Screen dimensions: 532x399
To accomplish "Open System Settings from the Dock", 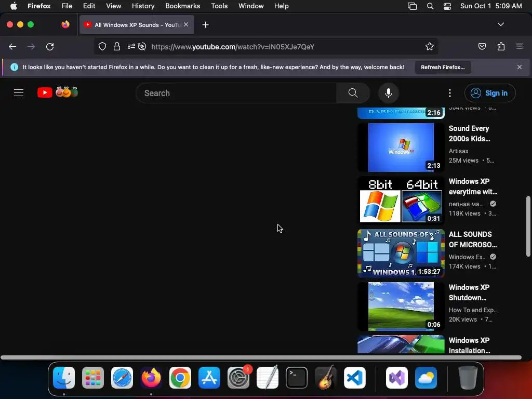I will click(x=238, y=378).
